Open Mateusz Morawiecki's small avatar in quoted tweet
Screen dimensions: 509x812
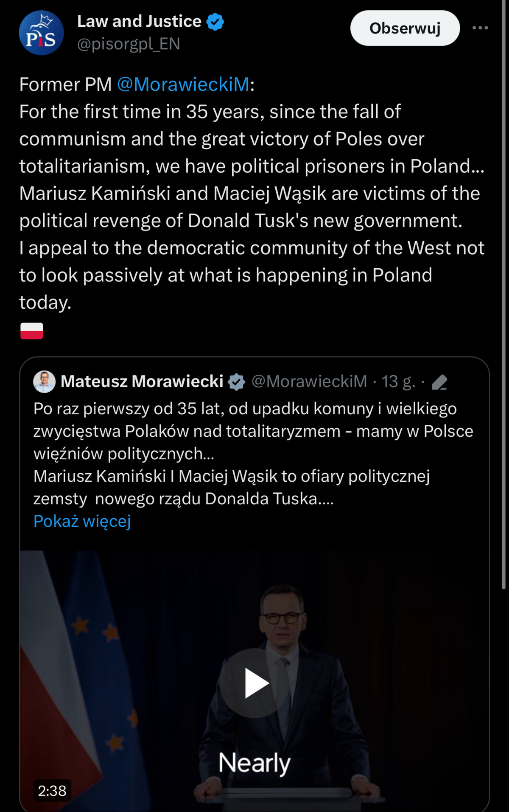pyautogui.click(x=44, y=381)
